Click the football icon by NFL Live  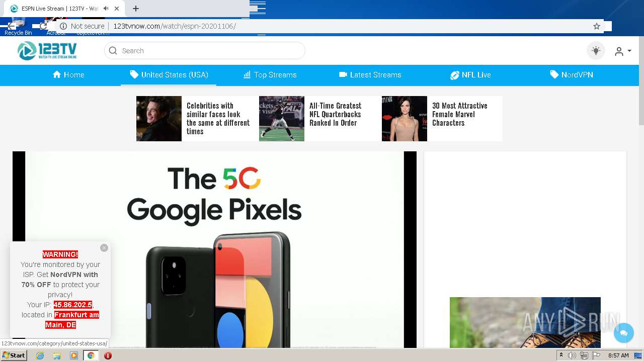coord(455,75)
